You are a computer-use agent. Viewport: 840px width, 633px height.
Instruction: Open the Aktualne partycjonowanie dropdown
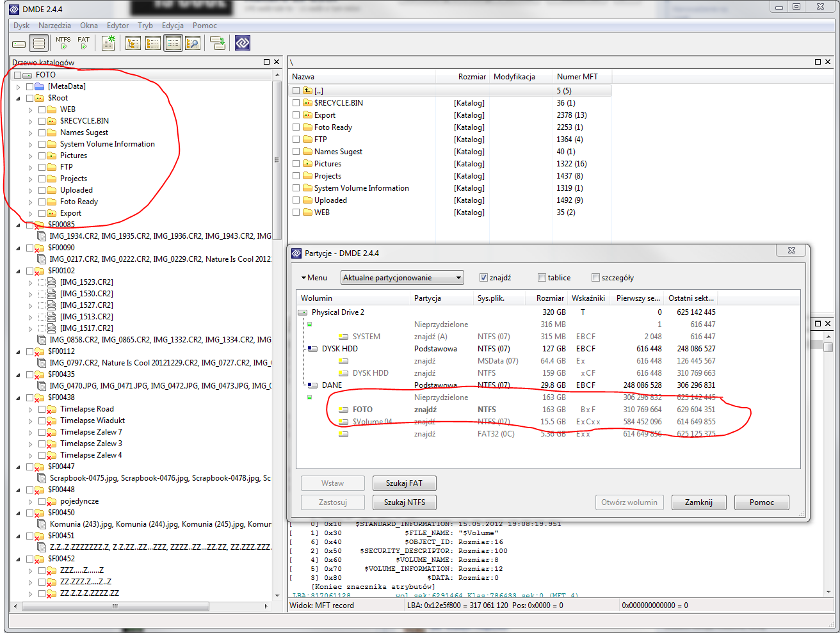(x=402, y=278)
